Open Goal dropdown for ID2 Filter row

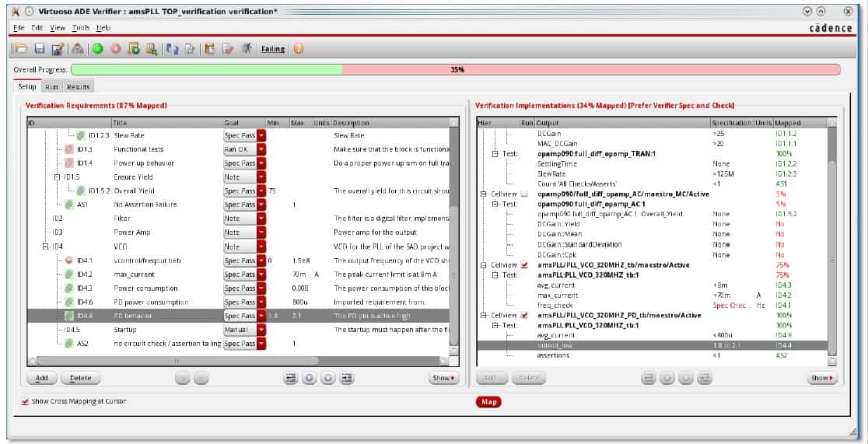click(261, 219)
